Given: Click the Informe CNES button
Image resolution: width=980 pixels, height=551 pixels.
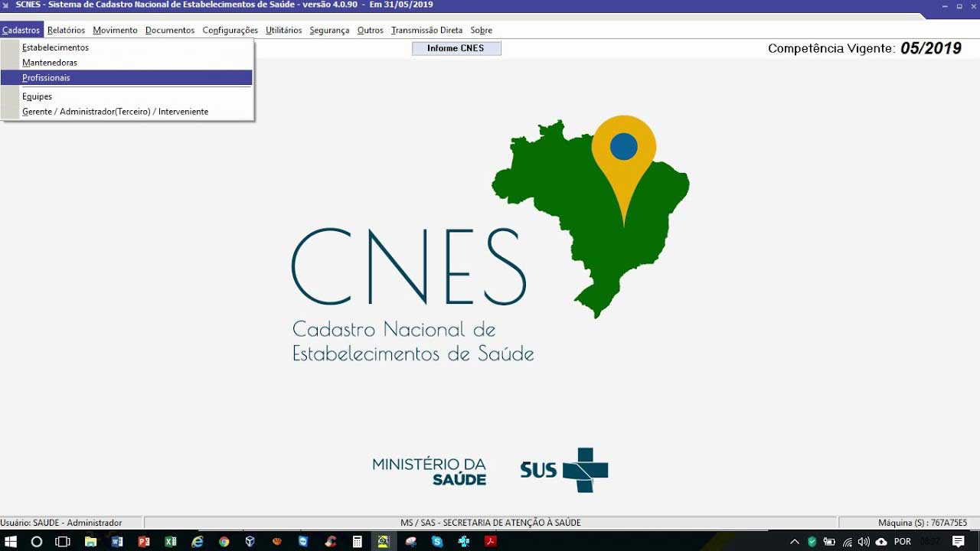Looking at the screenshot, I should click(456, 47).
